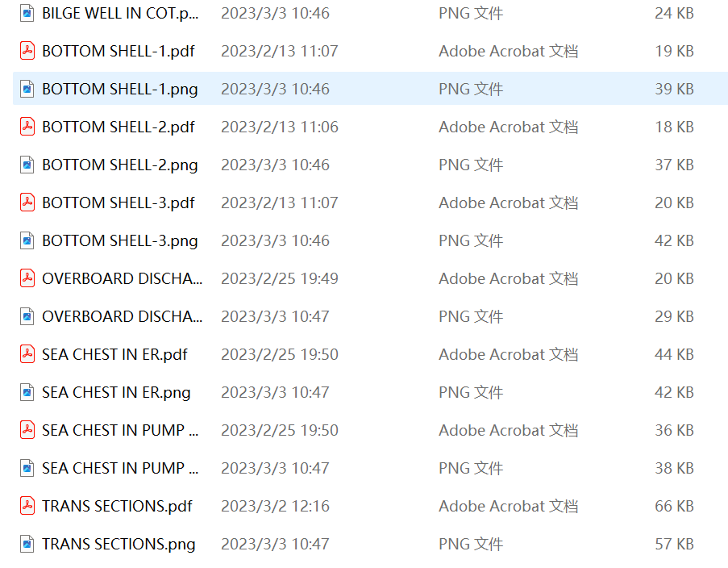728x568 pixels.
Task: Select BOTTOM SHELL-2.png in the list
Action: tap(119, 165)
